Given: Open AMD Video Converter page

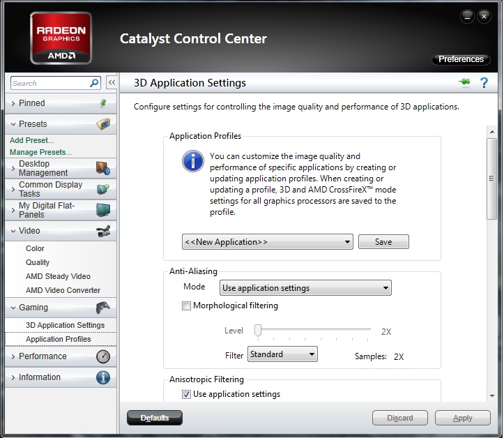Looking at the screenshot, I should [x=63, y=290].
